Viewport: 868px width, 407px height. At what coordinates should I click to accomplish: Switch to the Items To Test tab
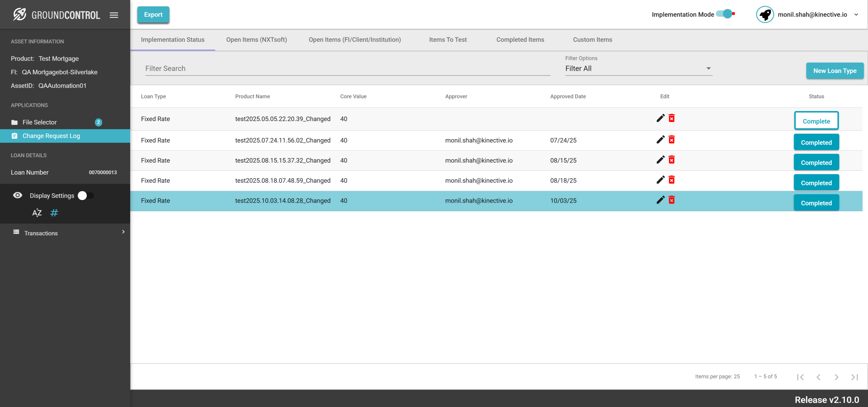pyautogui.click(x=448, y=39)
